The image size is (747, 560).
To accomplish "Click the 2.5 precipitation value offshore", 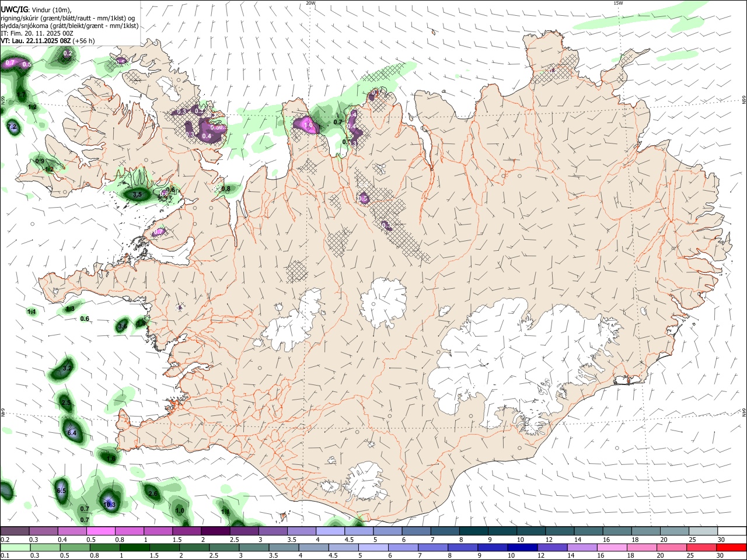I will click(x=66, y=403).
